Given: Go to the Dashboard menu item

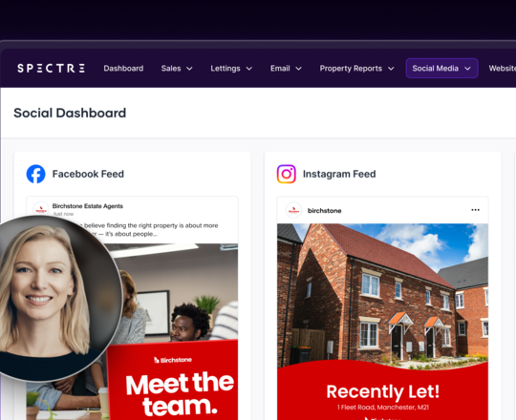Looking at the screenshot, I should 123,69.
